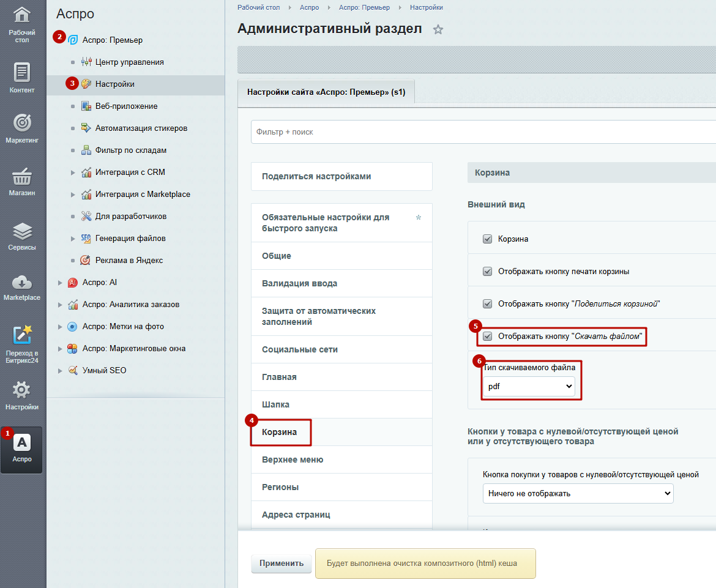Go to Аспро: Премьер breadcrumb link
Image resolution: width=716 pixels, height=588 pixels.
(x=364, y=7)
